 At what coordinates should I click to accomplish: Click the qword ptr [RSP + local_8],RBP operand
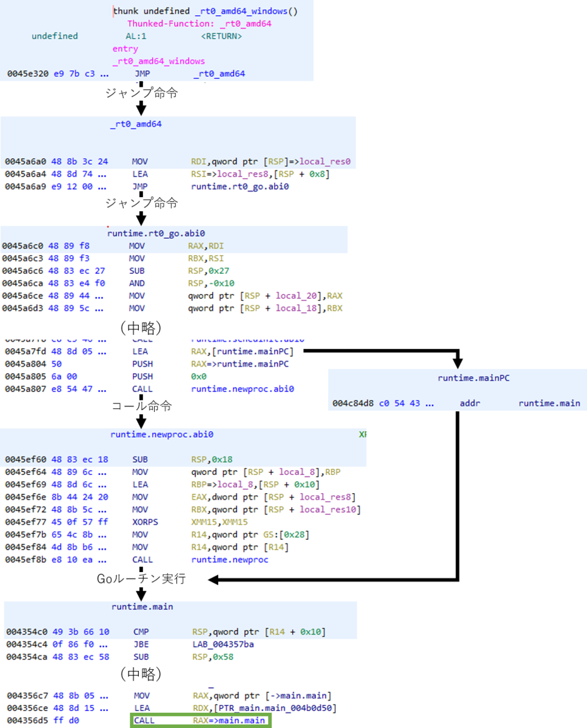266,472
